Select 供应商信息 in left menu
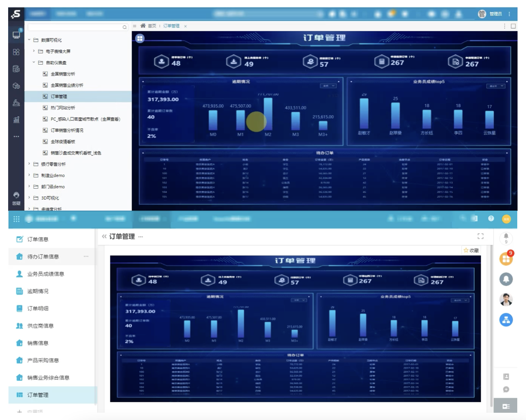Screen dimensions: 526x420 [x=40, y=326]
